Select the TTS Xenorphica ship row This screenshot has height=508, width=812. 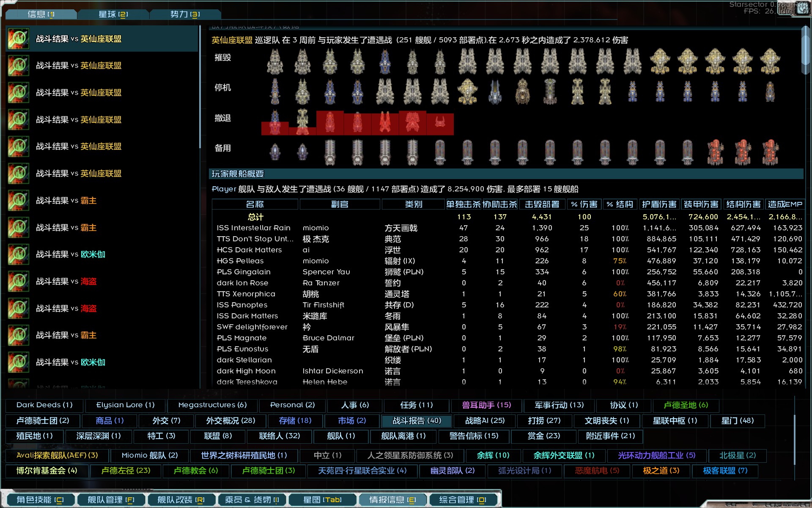coord(507,294)
